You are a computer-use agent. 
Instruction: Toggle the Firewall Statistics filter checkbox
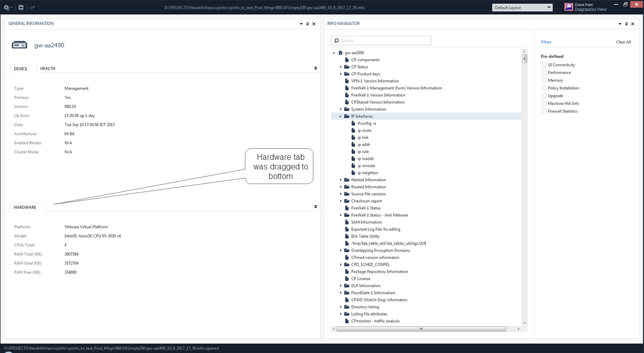coord(544,111)
